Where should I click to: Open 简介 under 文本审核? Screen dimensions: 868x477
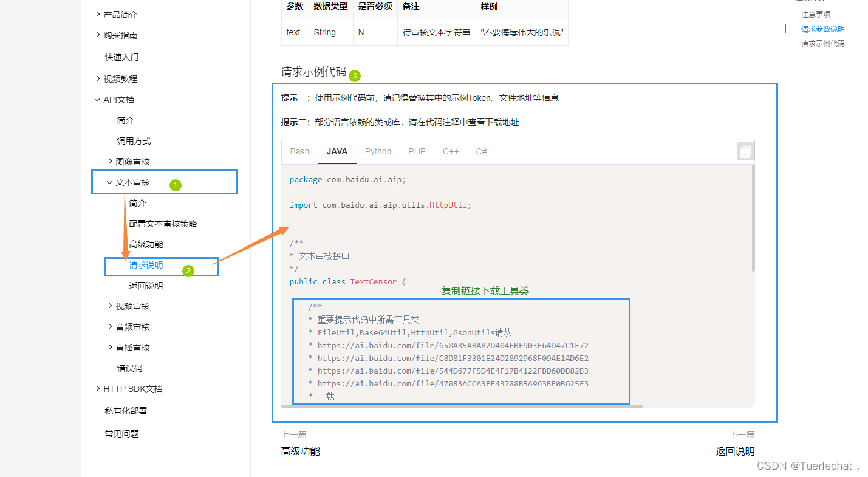coord(137,203)
